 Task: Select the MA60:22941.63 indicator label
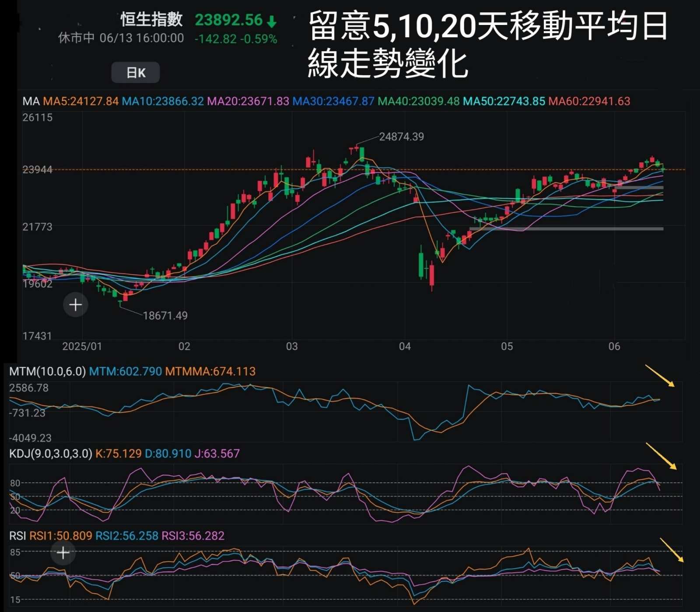[x=589, y=101]
